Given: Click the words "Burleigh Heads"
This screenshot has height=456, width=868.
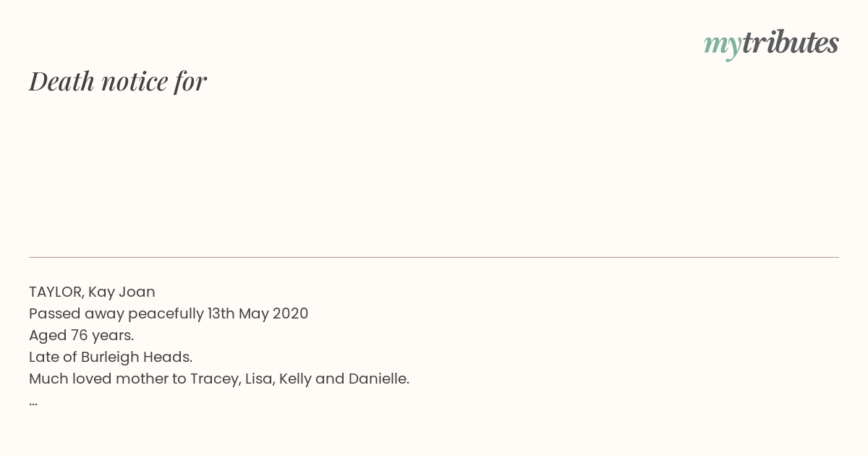Looking at the screenshot, I should tap(135, 357).
